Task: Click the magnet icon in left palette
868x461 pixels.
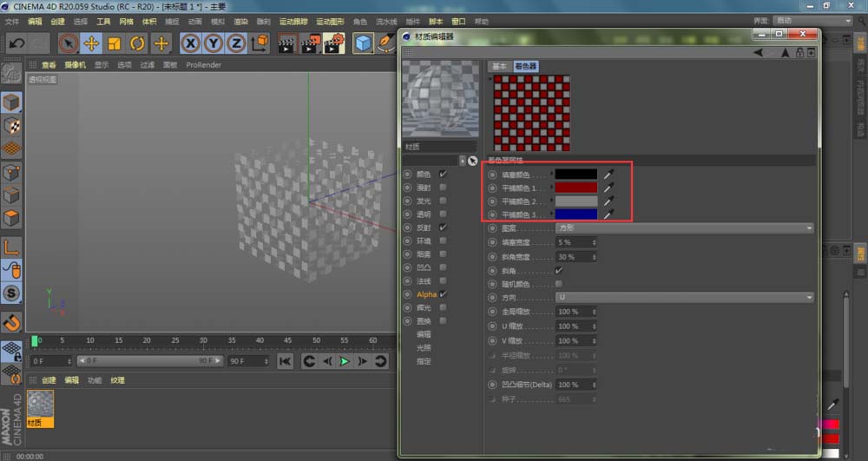Action: (x=11, y=323)
